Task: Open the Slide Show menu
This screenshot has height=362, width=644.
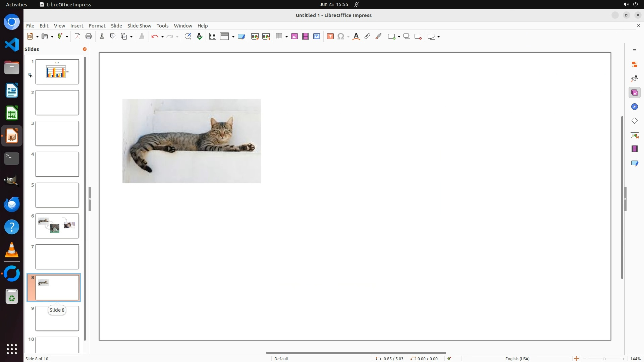Action: (x=139, y=26)
